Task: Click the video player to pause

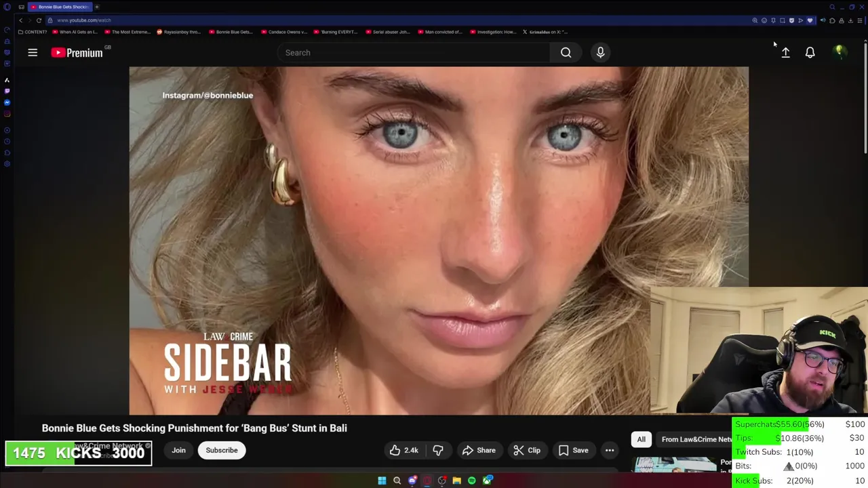Action: 439,241
